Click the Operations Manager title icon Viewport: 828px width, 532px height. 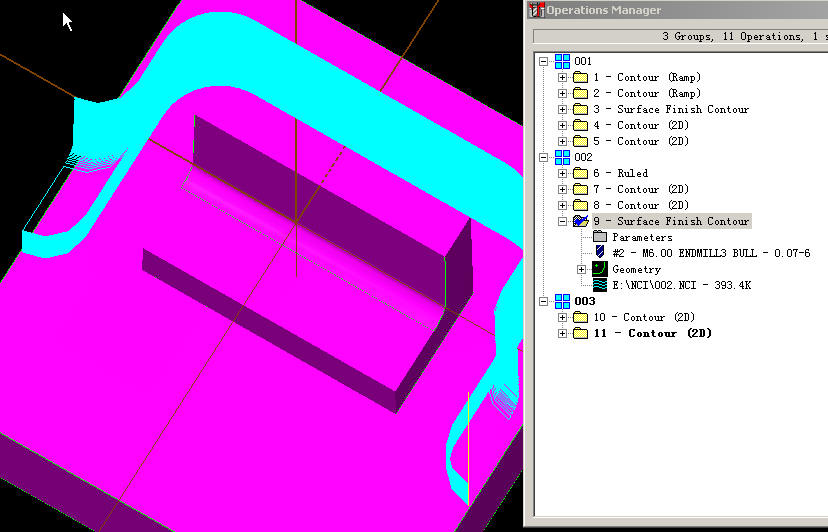click(x=537, y=10)
